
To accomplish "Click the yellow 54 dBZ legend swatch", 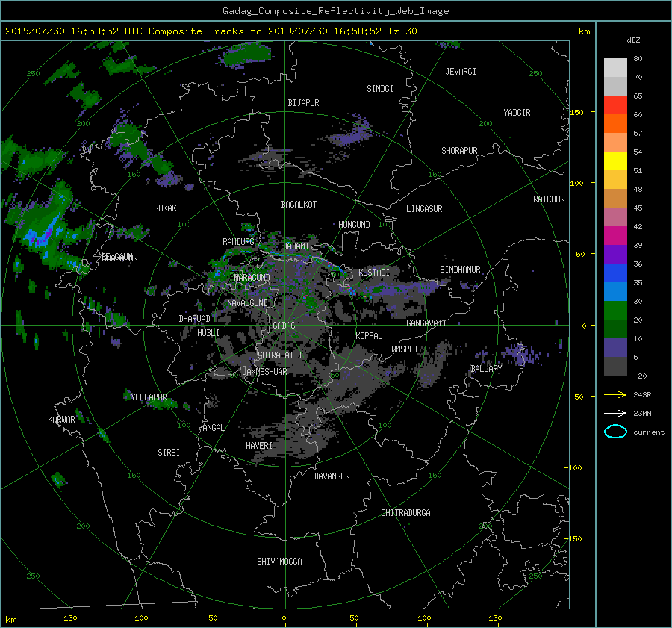I will 615,161.
